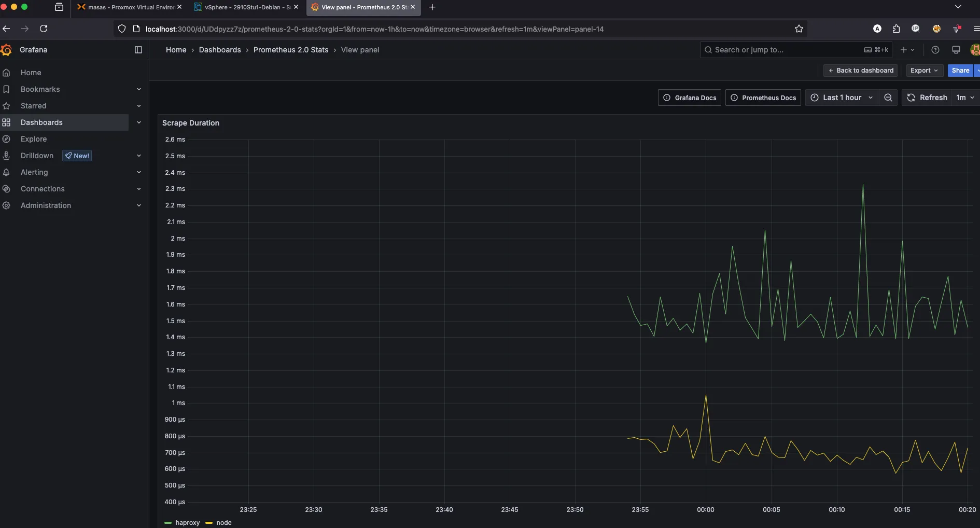Viewport: 980px width, 528px height.
Task: Click the Connections plug icon
Action: (x=7, y=189)
